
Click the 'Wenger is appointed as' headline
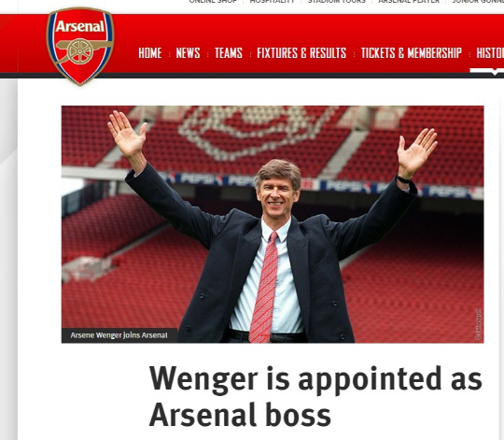315,380
